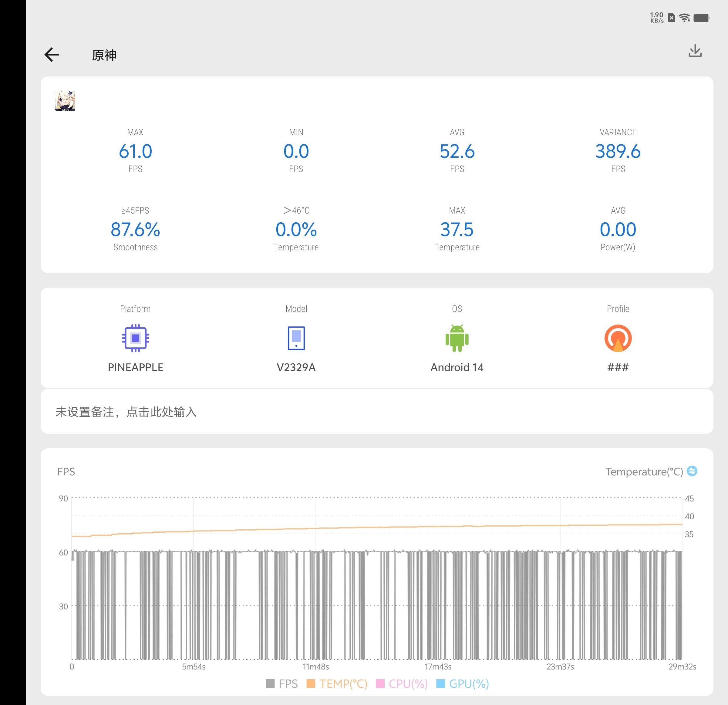The width and height of the screenshot is (728, 705).
Task: Select the MIN FPS value 0.0
Action: click(296, 151)
